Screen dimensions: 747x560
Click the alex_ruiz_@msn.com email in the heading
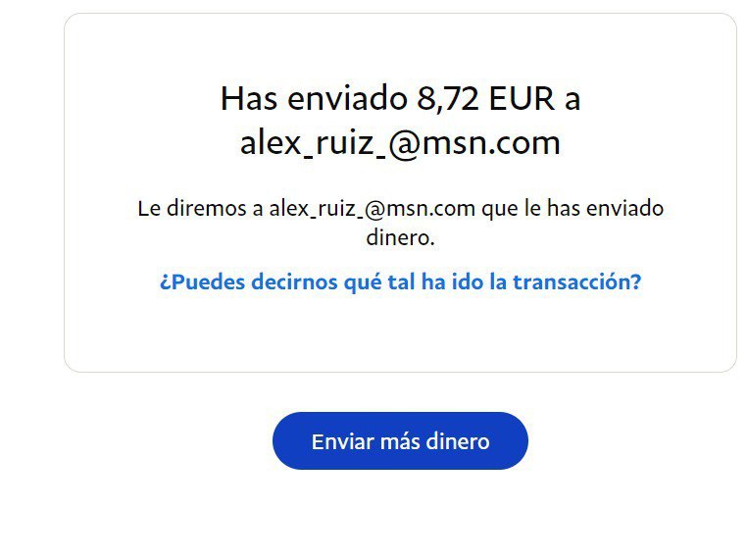[400, 142]
